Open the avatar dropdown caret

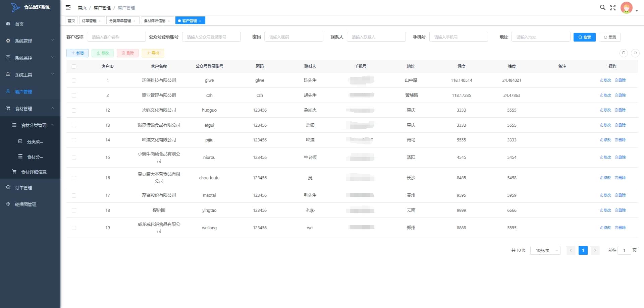(x=637, y=11)
